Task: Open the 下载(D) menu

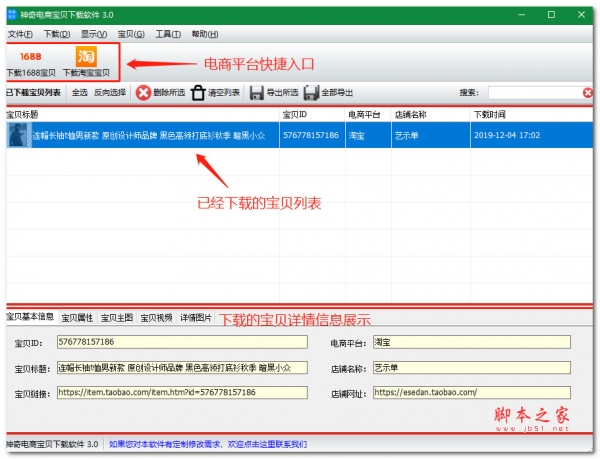Action: (57, 34)
